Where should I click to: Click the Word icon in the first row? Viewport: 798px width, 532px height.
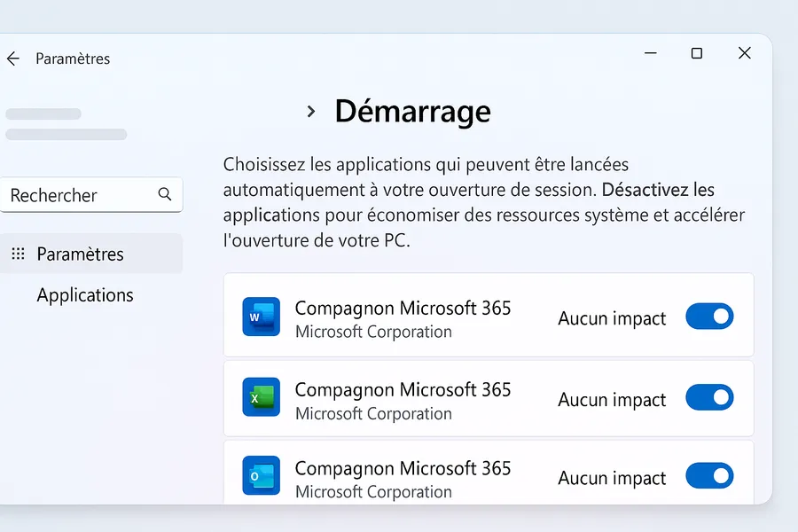tap(261, 317)
